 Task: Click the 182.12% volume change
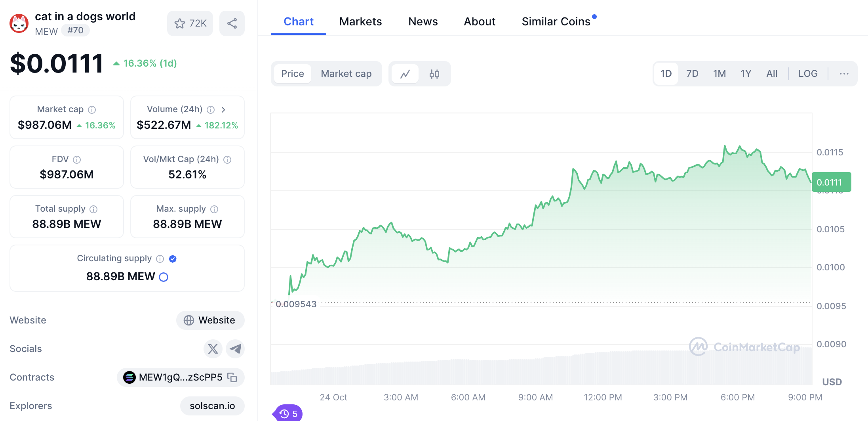coord(217,126)
